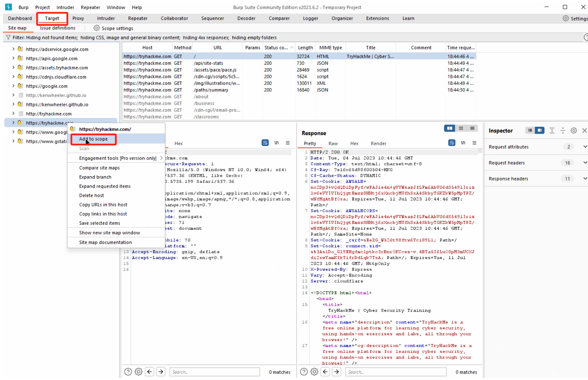588x380 pixels.
Task: Open response panel hamburger menu
Action: click(474, 143)
